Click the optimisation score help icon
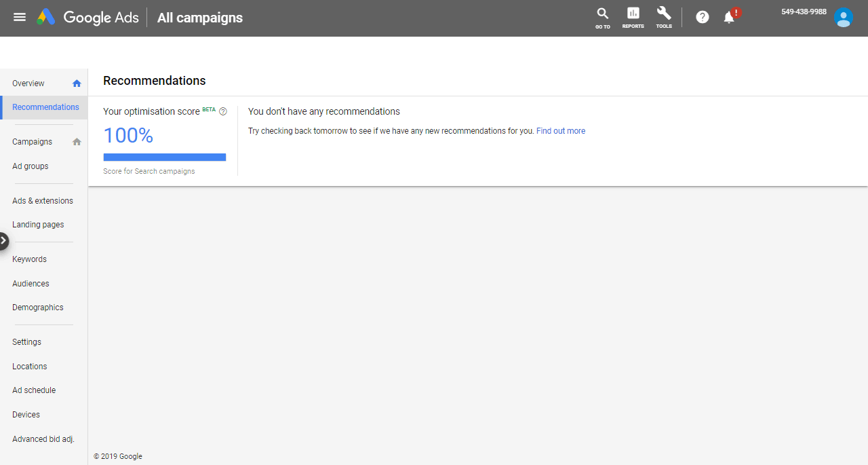 click(x=223, y=111)
